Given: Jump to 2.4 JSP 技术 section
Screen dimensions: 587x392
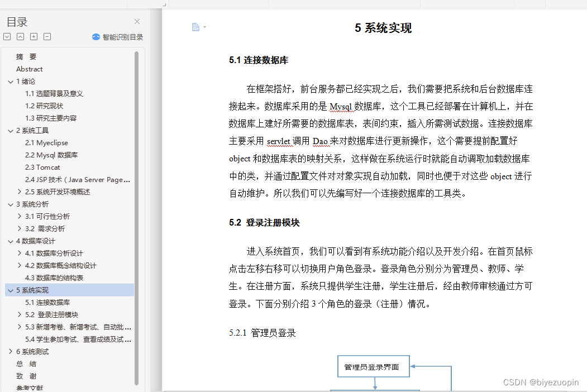Looking at the screenshot, I should click(x=78, y=180).
